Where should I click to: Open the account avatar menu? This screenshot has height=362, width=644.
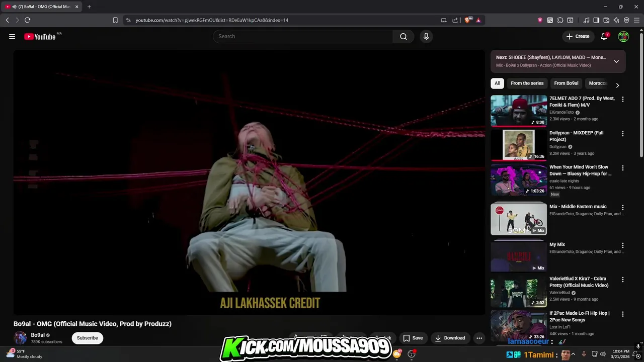pyautogui.click(x=623, y=36)
